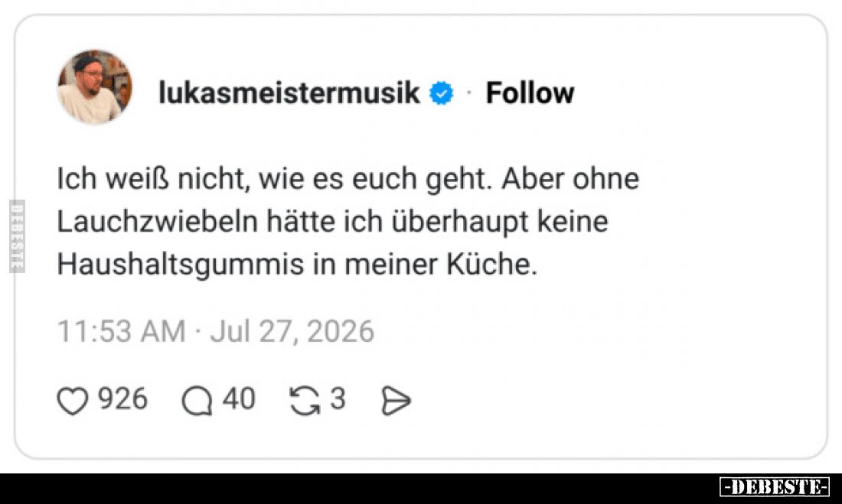842x504 pixels.
Task: Repost using the circular arrows icon
Action: click(x=305, y=401)
